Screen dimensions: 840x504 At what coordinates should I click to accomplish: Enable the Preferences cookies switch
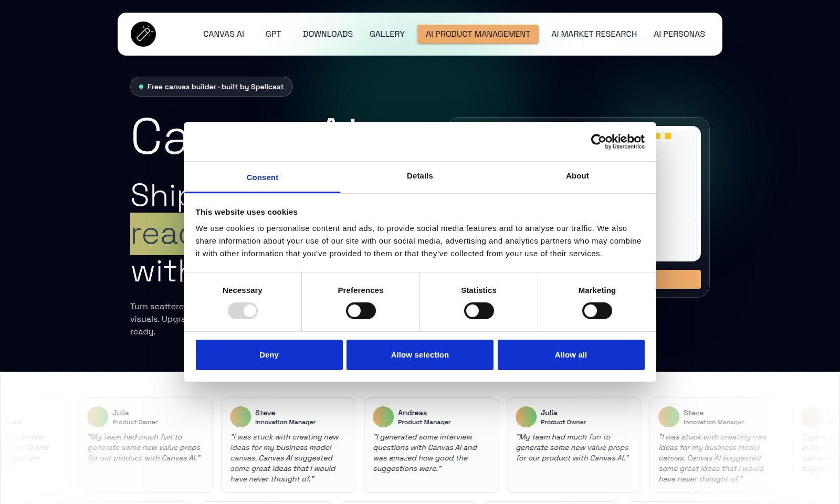click(361, 311)
